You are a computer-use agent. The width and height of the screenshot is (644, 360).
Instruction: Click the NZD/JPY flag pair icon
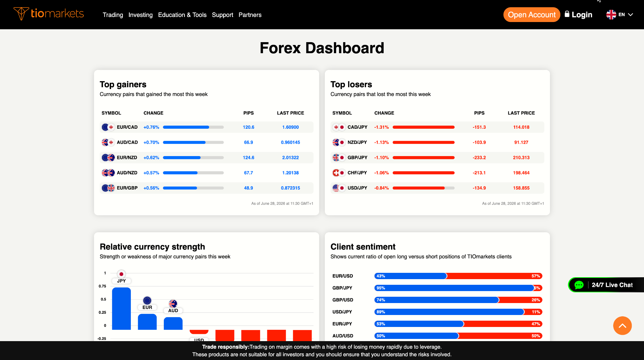(339, 142)
